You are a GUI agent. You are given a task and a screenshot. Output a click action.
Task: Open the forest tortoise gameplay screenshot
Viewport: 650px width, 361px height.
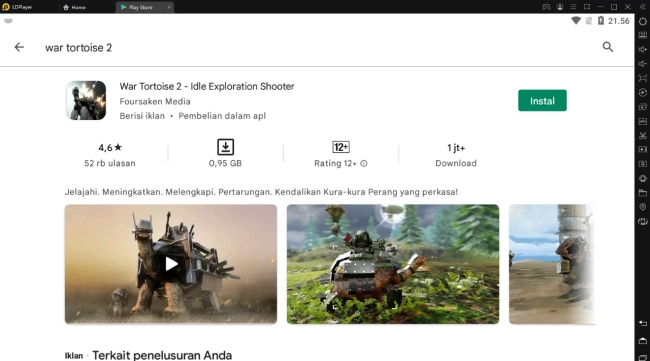point(393,264)
